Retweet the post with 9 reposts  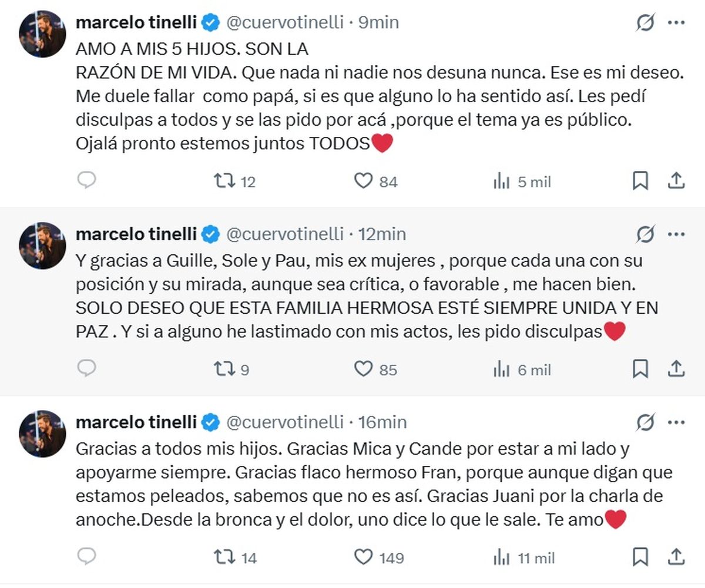tap(224, 369)
